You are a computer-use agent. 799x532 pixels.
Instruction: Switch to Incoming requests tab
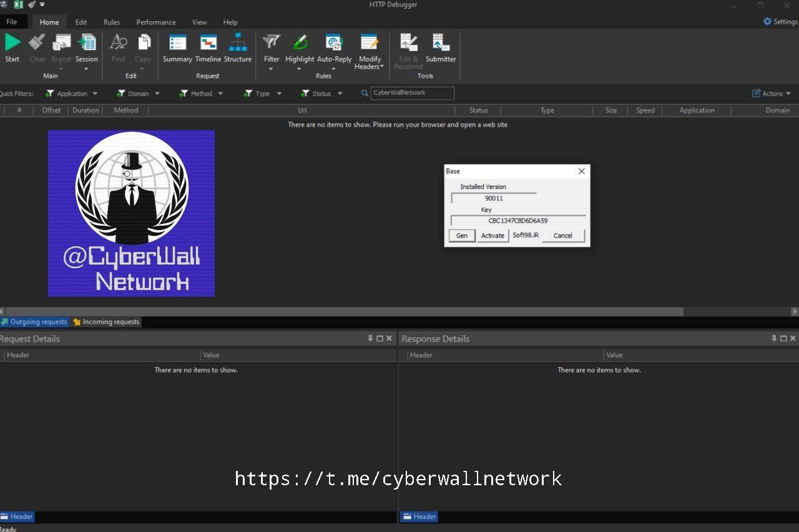point(106,322)
